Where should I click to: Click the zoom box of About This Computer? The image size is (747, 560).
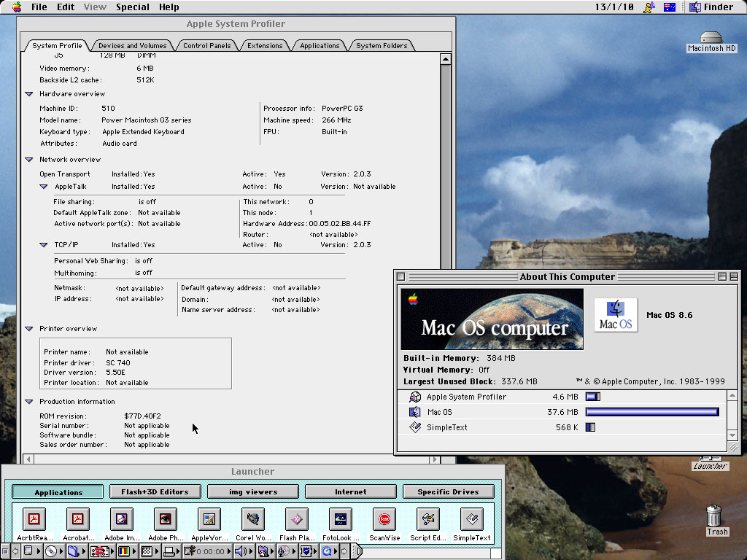click(722, 276)
